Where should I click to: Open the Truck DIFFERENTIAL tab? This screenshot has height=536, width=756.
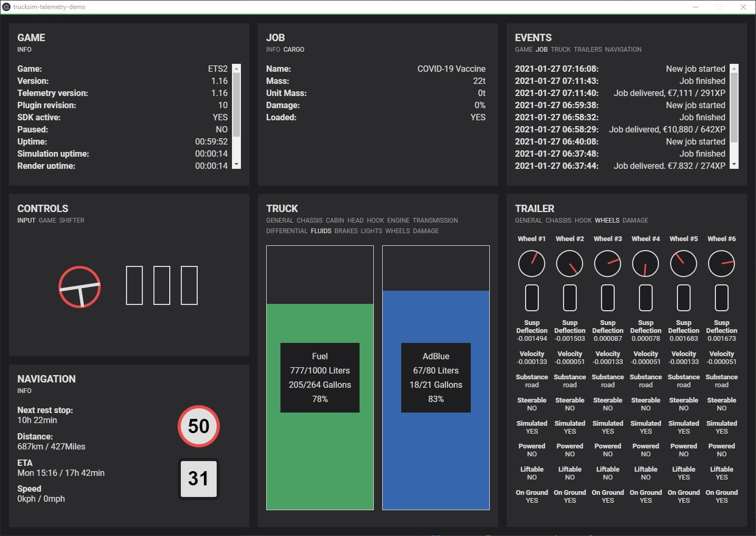pos(287,231)
